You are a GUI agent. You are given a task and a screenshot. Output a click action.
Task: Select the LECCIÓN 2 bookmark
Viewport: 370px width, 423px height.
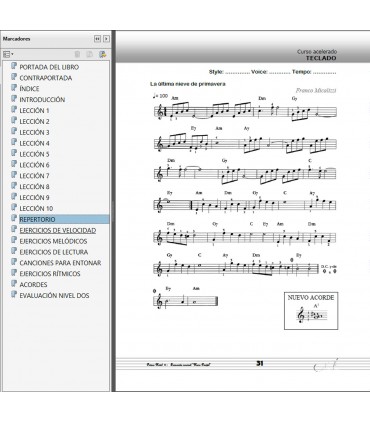[34, 121]
